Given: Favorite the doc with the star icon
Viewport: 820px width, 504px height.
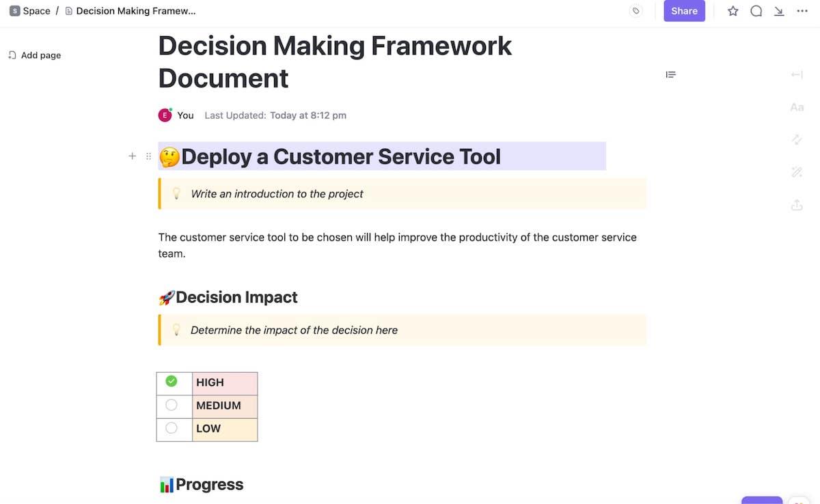Looking at the screenshot, I should click(733, 11).
